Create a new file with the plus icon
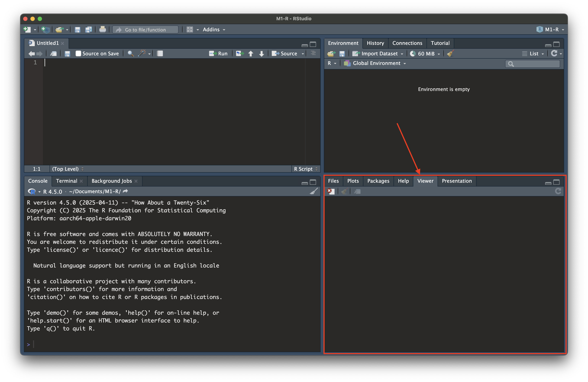This screenshot has height=382, width=588. (27, 30)
